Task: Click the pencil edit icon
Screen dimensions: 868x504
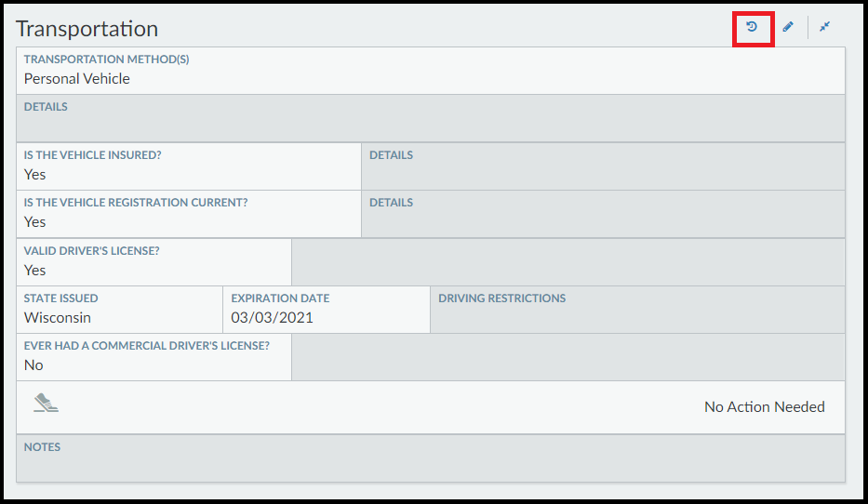Action: tap(788, 27)
